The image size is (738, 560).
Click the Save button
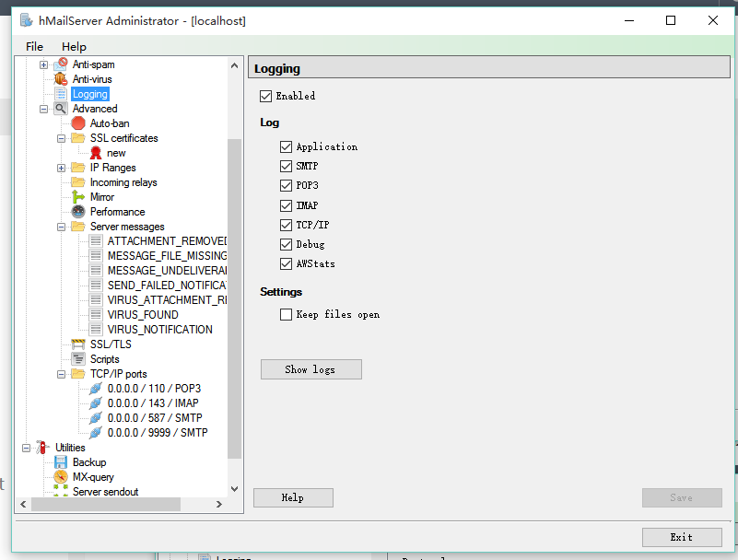(x=682, y=497)
